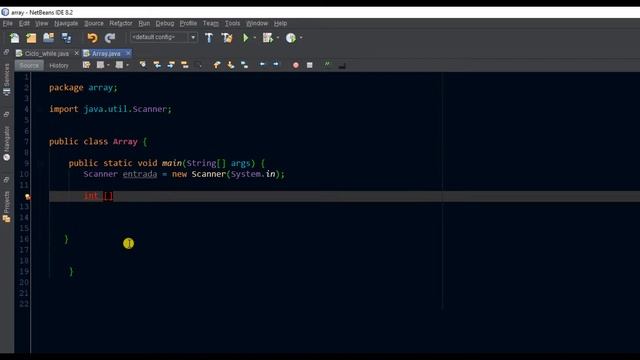Go to Next Bookmark icon
This screenshot has width=640, height=360.
231,65
